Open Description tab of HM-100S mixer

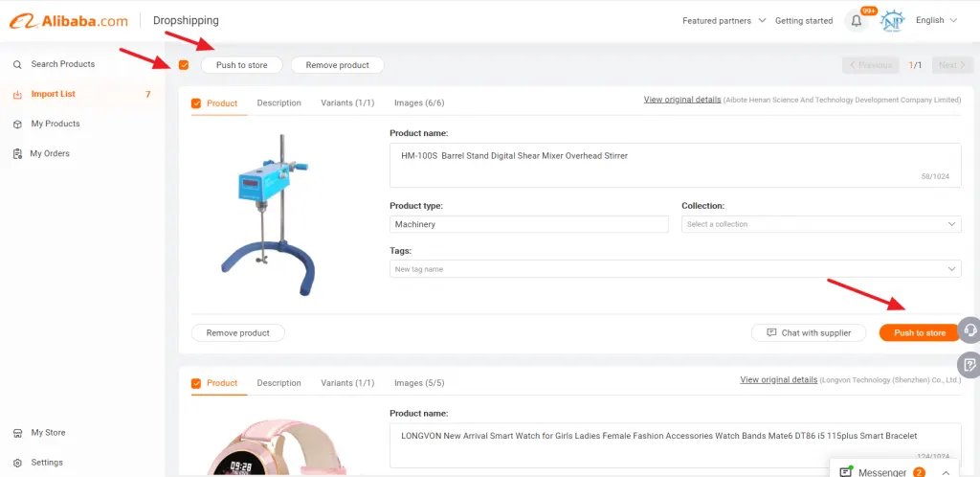point(278,103)
